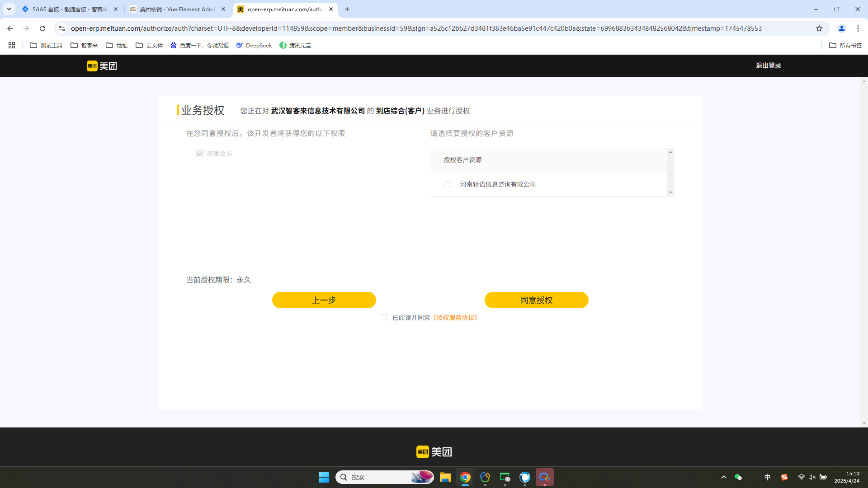Click resource list scrollbar up arrow

(670, 152)
